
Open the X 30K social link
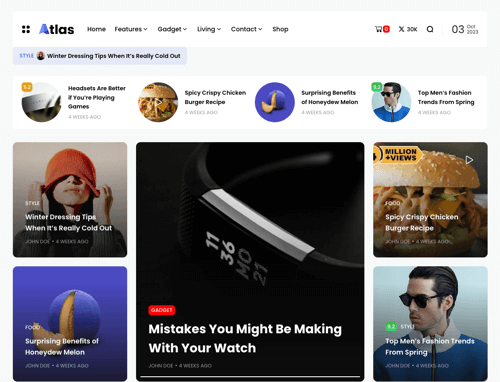pos(408,29)
